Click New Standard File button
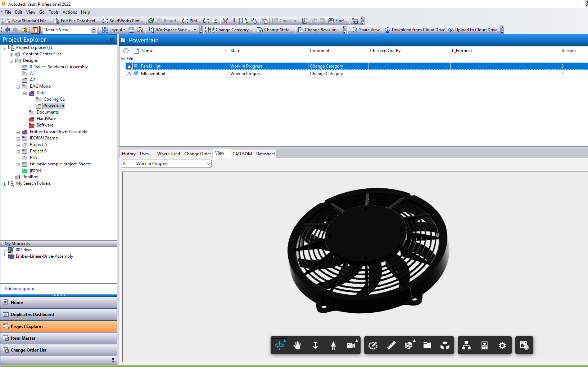The width and height of the screenshot is (588, 367). [28, 21]
